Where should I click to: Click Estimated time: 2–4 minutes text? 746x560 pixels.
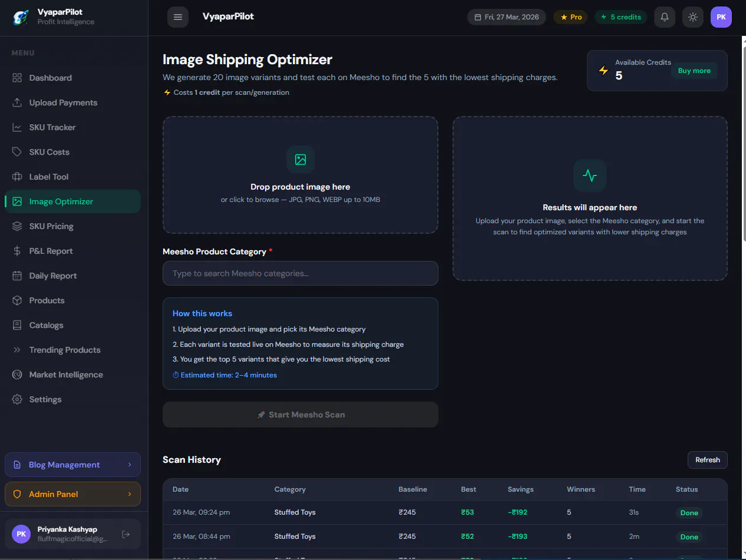[x=225, y=375]
